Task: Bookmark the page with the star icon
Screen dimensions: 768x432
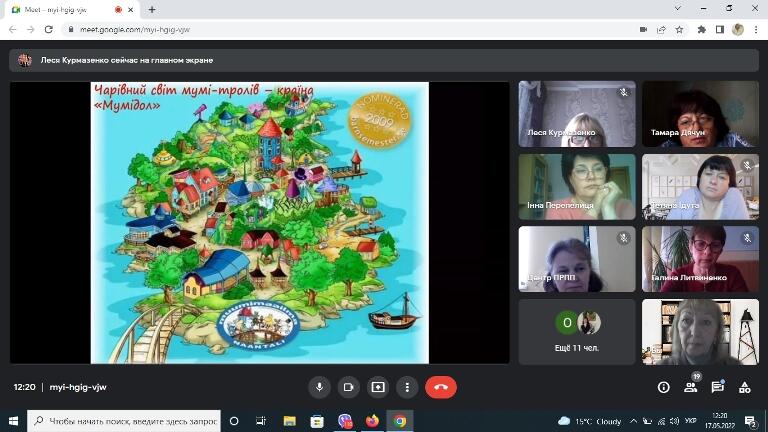Action: pos(679,29)
